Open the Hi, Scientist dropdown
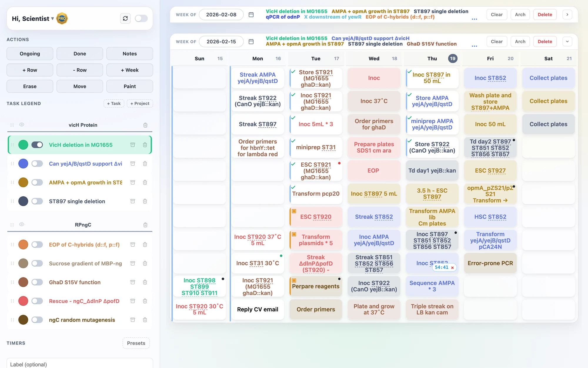Viewport: 588px width, 368px height. [x=33, y=19]
